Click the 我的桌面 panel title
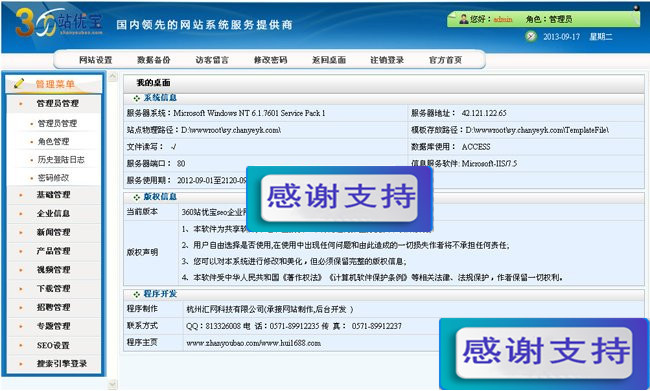 click(153, 83)
